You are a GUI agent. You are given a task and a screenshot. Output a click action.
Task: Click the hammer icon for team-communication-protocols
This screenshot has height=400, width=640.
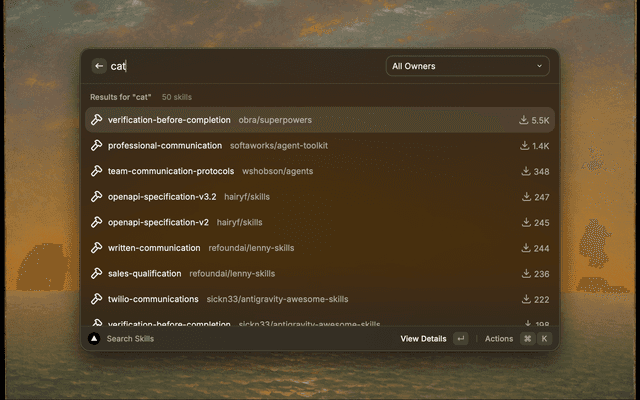point(97,171)
